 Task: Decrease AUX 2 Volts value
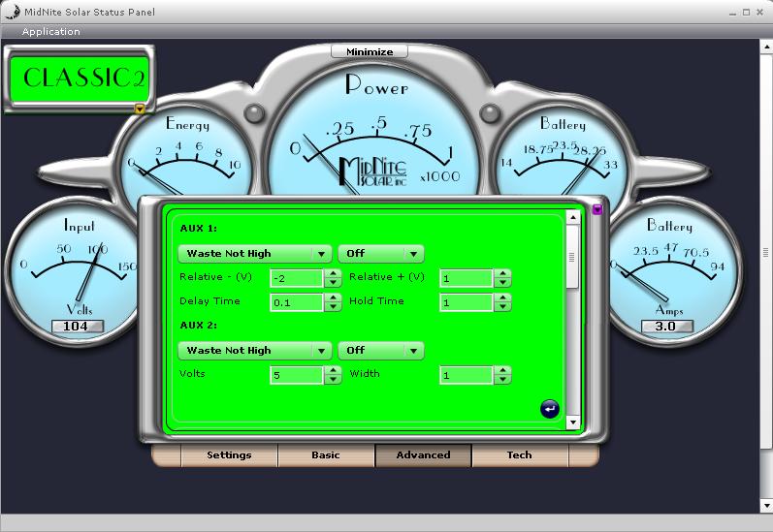click(334, 379)
